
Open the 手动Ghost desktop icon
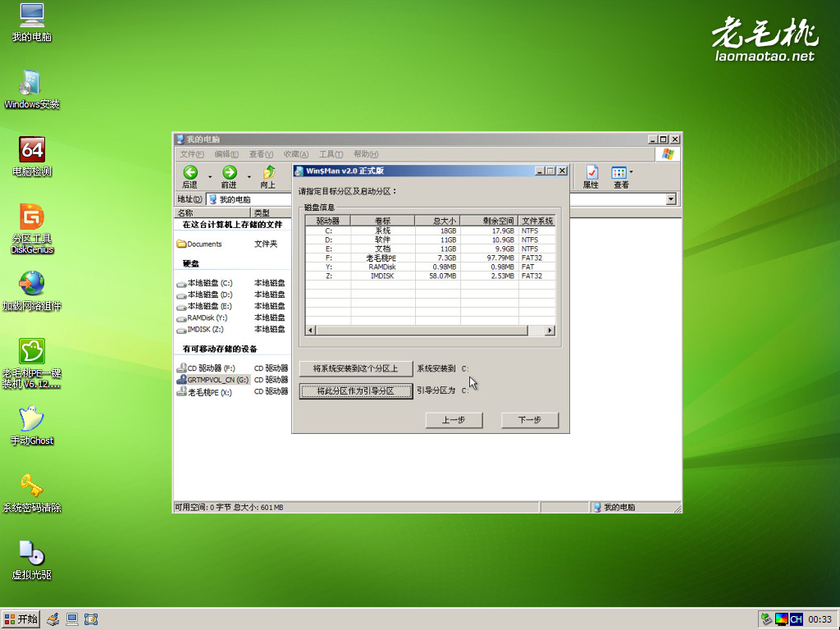(x=32, y=426)
